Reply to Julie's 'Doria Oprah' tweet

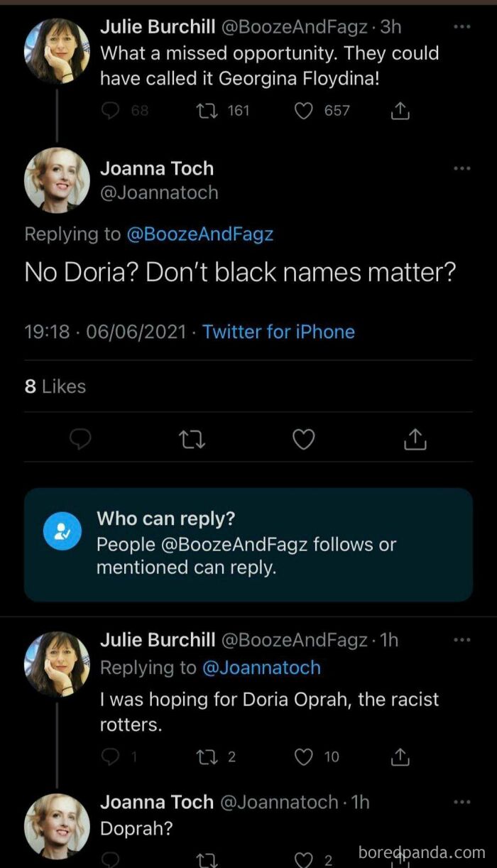(110, 757)
